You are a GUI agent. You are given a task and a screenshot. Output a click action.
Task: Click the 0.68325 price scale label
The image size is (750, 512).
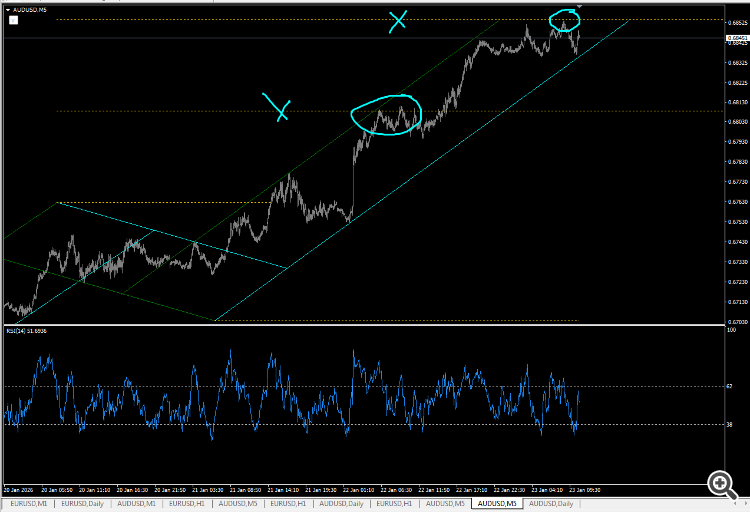click(x=738, y=63)
